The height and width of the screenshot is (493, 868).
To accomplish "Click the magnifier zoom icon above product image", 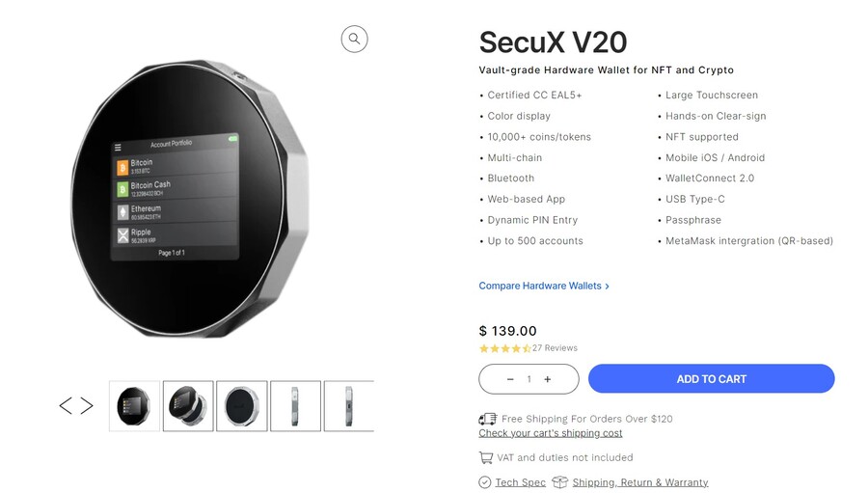I will coord(354,39).
